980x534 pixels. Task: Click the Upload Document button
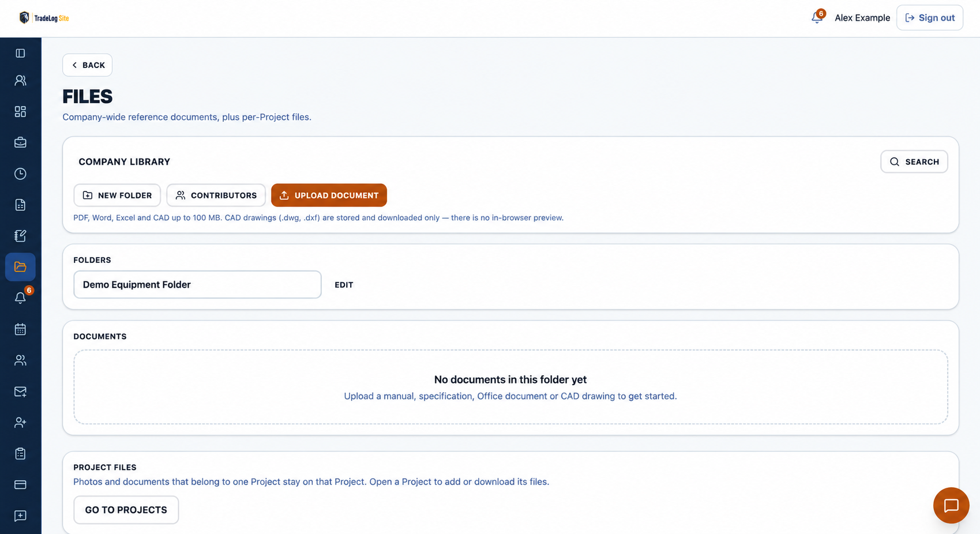[329, 195]
